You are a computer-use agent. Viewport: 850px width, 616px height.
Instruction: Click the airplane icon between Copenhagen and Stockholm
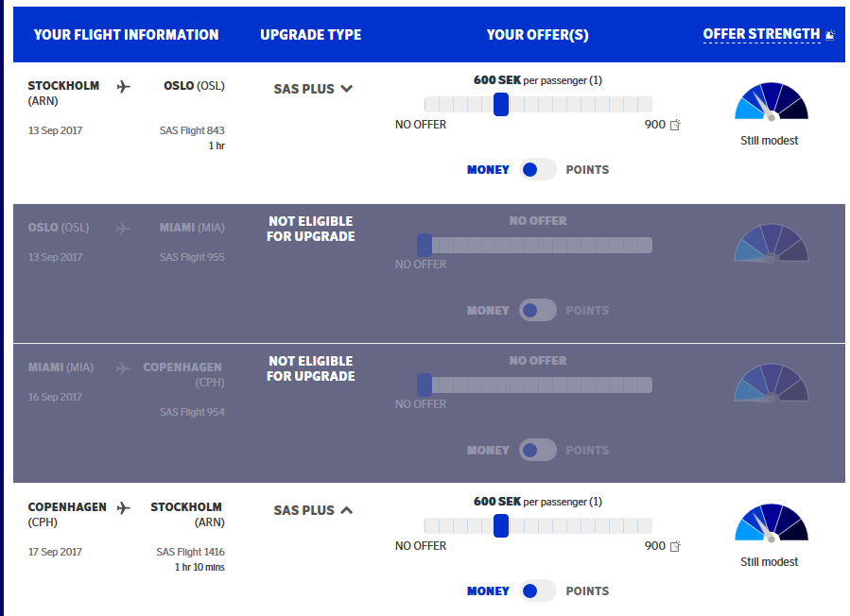click(123, 507)
